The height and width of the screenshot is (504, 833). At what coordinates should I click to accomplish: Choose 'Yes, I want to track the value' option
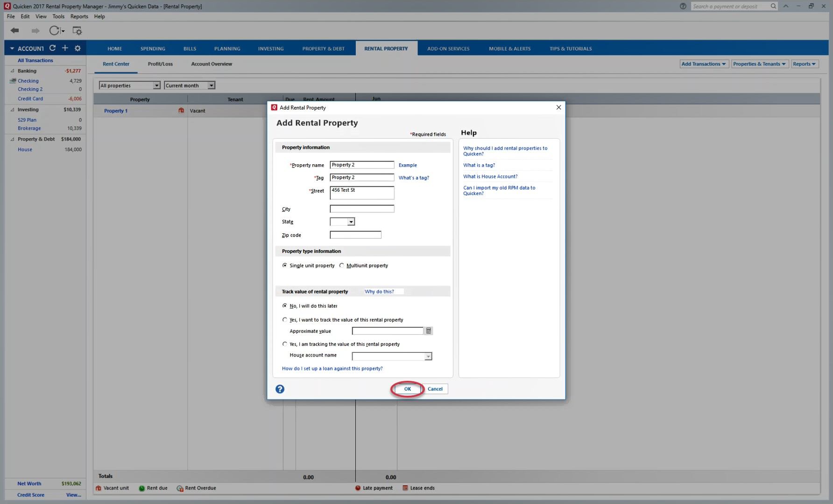pos(285,320)
